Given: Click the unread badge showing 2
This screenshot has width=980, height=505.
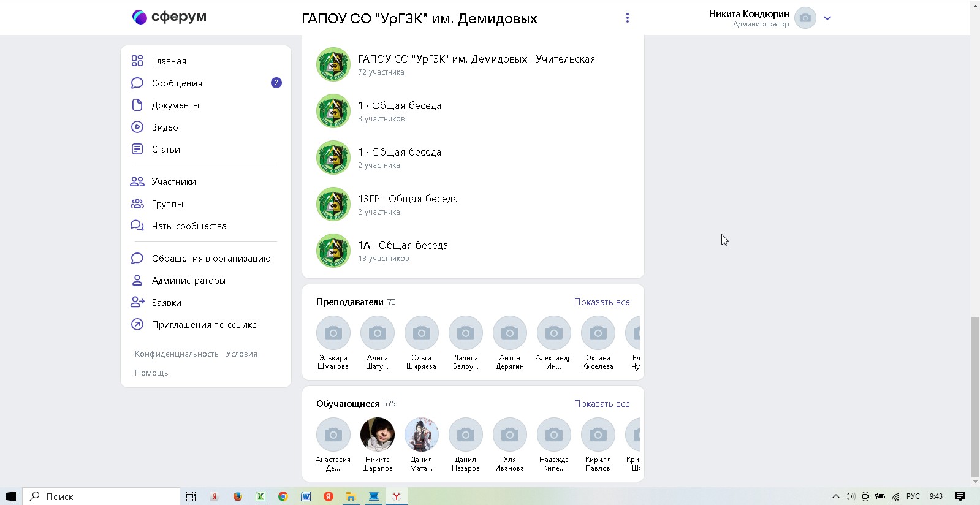Looking at the screenshot, I should 276,83.
